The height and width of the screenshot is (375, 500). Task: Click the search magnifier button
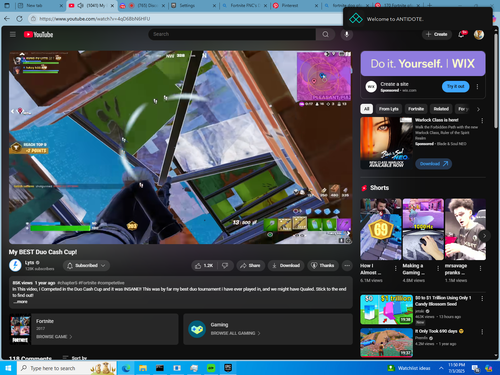pyautogui.click(x=325, y=34)
